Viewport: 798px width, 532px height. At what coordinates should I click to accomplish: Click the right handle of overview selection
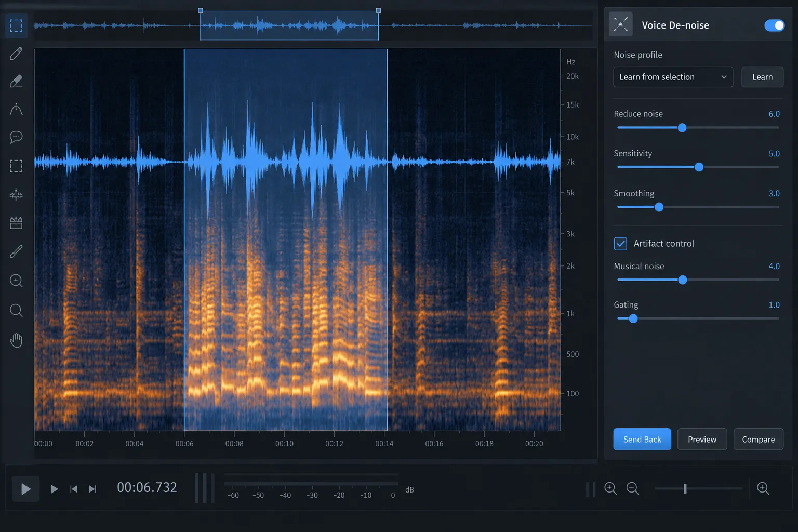point(378,10)
